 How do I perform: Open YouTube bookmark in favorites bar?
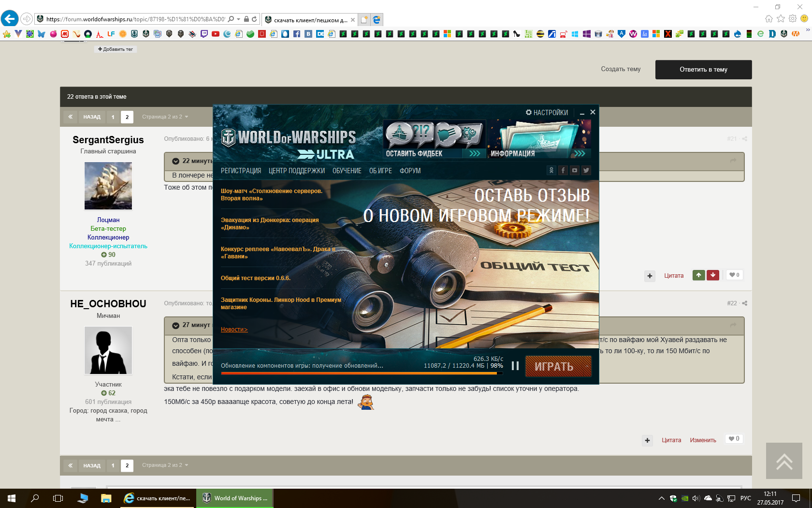coord(216,34)
